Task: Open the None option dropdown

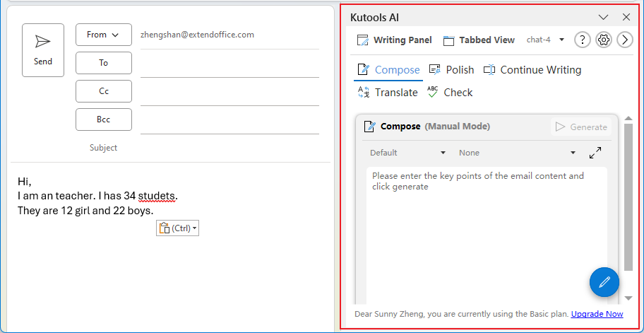Action: 517,153
